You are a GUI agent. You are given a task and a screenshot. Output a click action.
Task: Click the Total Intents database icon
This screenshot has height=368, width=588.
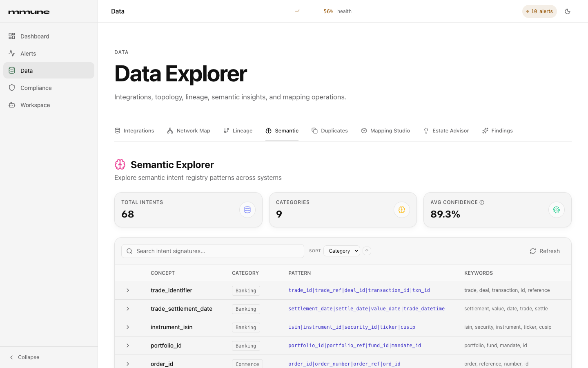(247, 210)
